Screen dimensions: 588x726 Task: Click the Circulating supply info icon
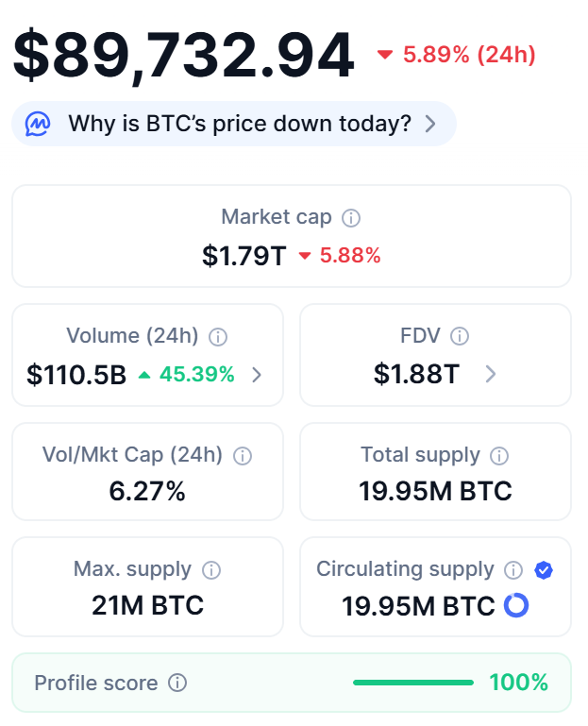coord(513,570)
